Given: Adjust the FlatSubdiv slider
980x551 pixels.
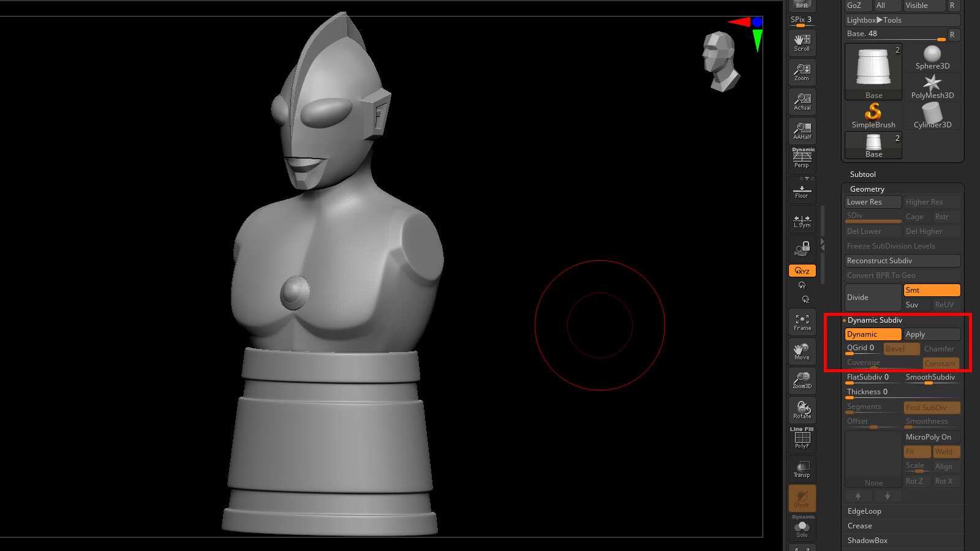Looking at the screenshot, I should [873, 378].
